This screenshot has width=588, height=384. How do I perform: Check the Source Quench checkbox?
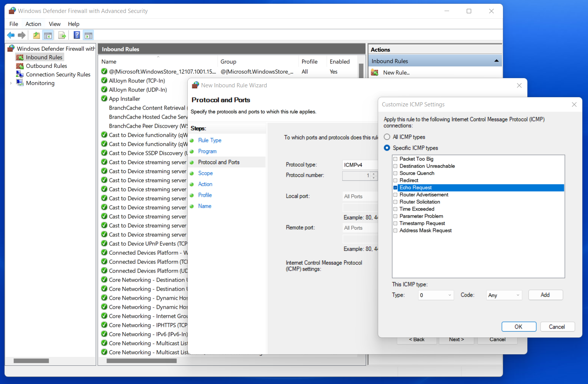click(x=395, y=173)
